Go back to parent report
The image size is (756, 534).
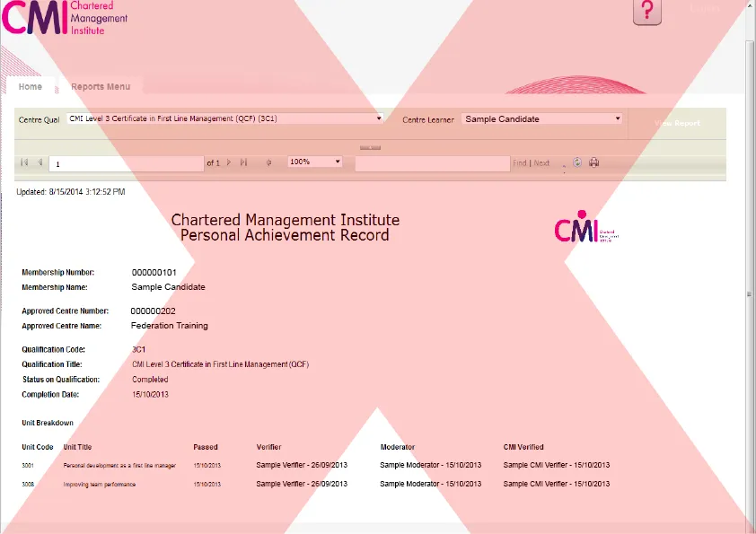pos(268,163)
